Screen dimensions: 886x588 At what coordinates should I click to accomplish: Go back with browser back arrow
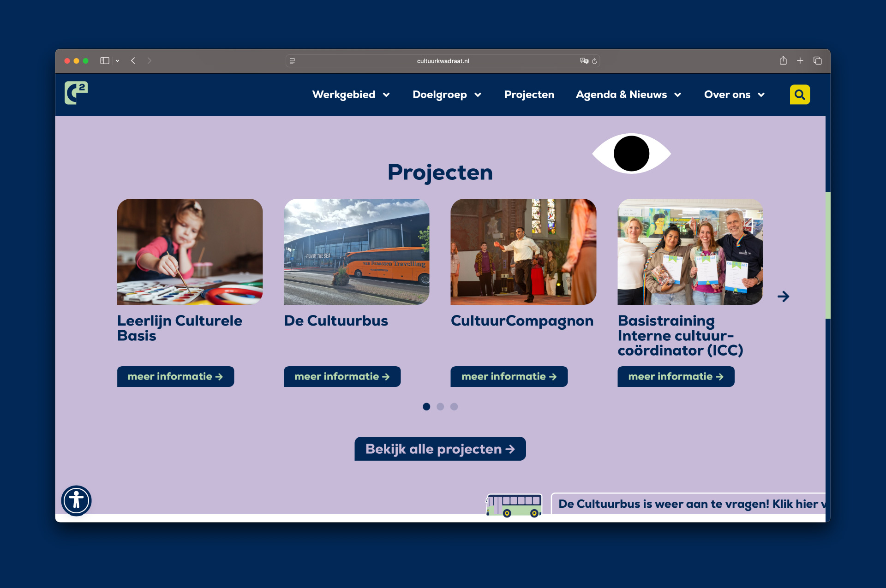(x=133, y=60)
